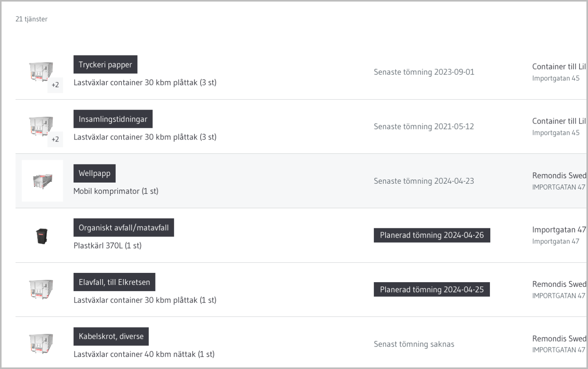Click the Insamlingstidningar container thumbnail

point(41,126)
